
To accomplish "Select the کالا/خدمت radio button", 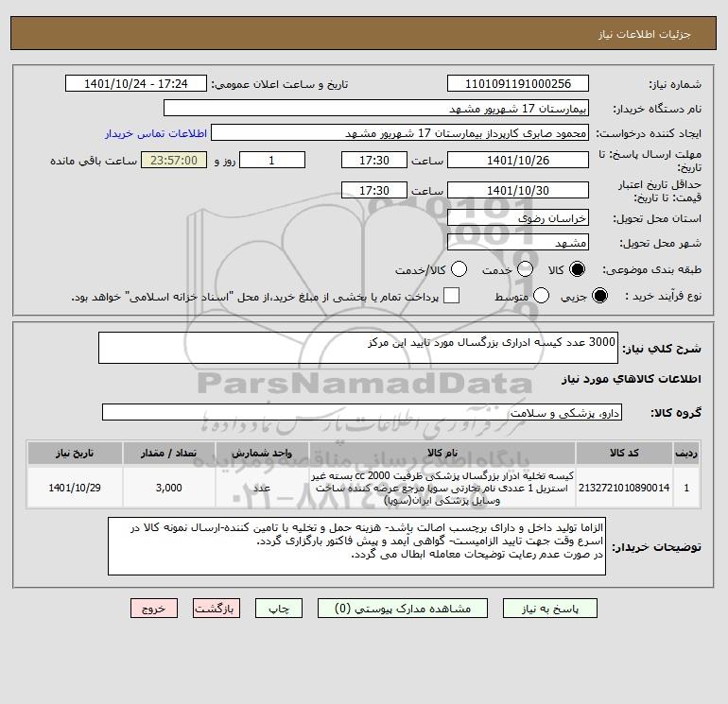I will point(459,269).
